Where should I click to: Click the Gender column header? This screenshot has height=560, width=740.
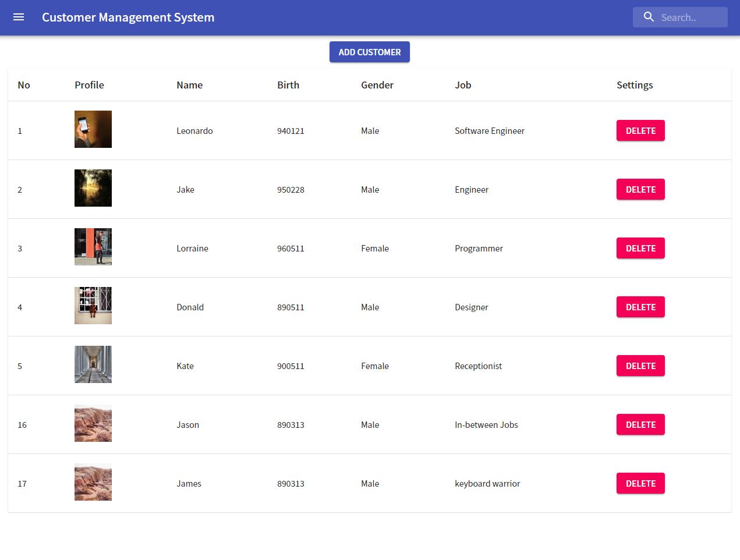tap(377, 85)
